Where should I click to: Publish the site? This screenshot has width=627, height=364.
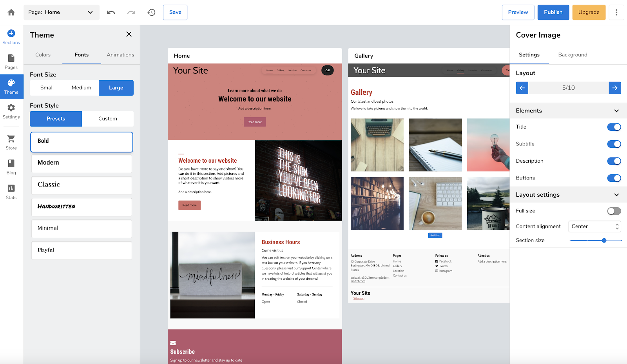pos(553,12)
